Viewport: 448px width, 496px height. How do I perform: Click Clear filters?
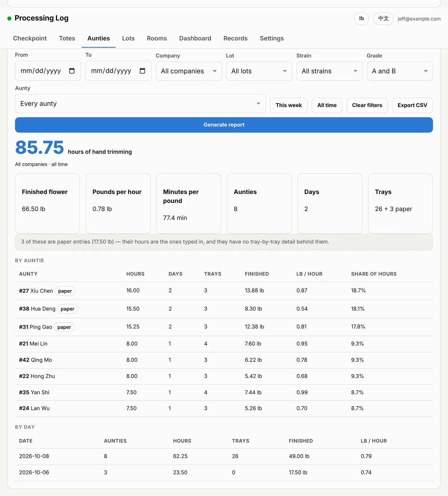pos(367,105)
